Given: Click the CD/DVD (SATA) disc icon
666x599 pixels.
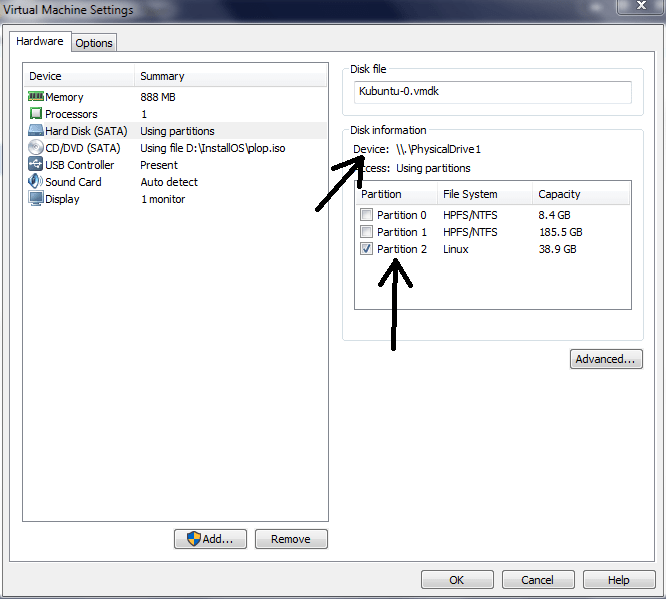Looking at the screenshot, I should tap(36, 148).
